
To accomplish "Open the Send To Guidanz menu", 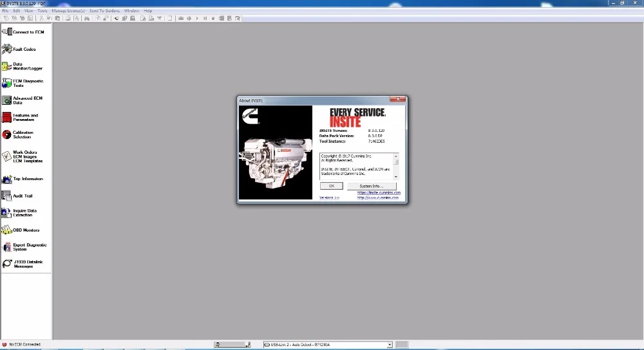I will pyautogui.click(x=105, y=11).
